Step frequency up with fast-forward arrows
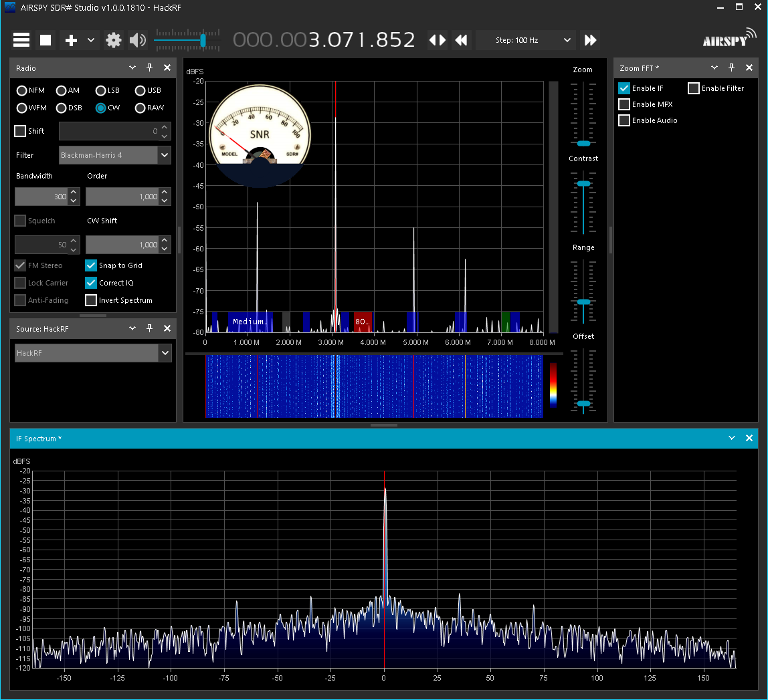This screenshot has width=768, height=700. pyautogui.click(x=590, y=40)
